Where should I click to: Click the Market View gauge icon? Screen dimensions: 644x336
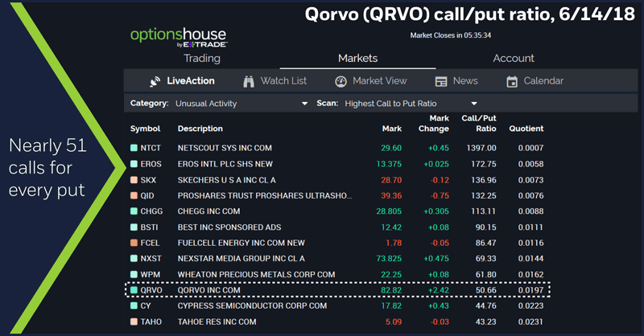click(341, 81)
